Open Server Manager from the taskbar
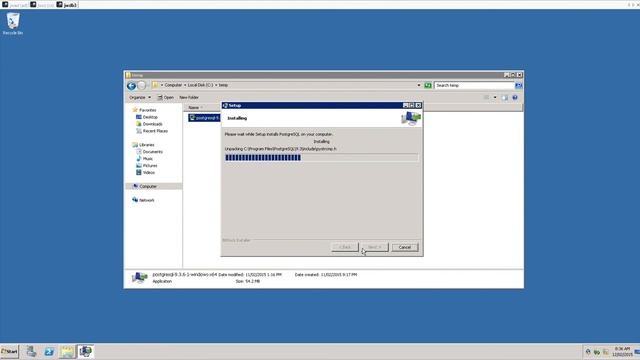 click(31, 351)
